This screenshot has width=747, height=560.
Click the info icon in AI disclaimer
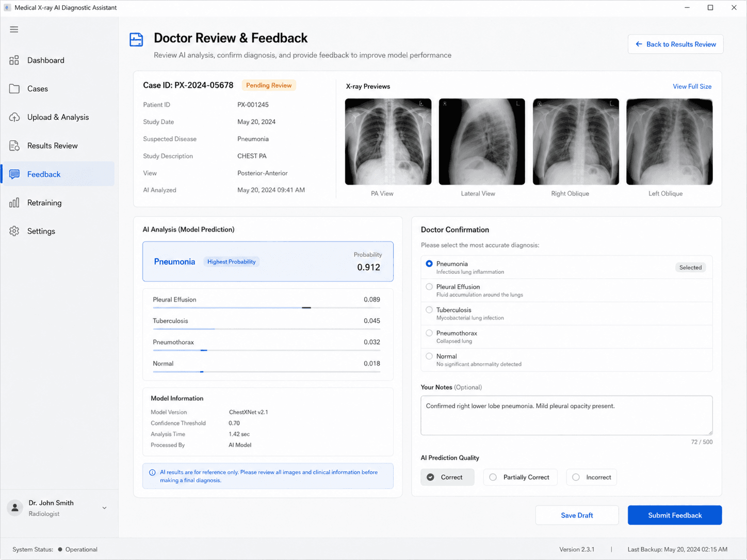coord(152,472)
